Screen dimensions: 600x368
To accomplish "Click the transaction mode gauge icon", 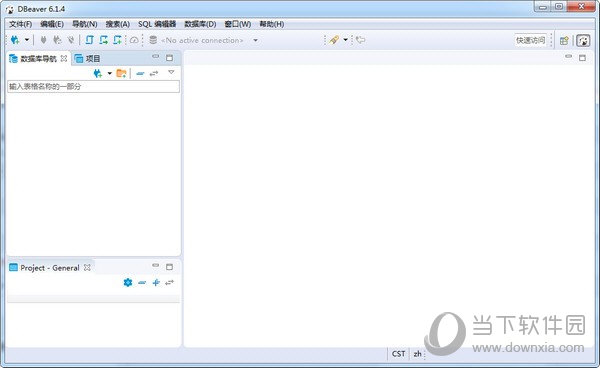I will tap(134, 40).
